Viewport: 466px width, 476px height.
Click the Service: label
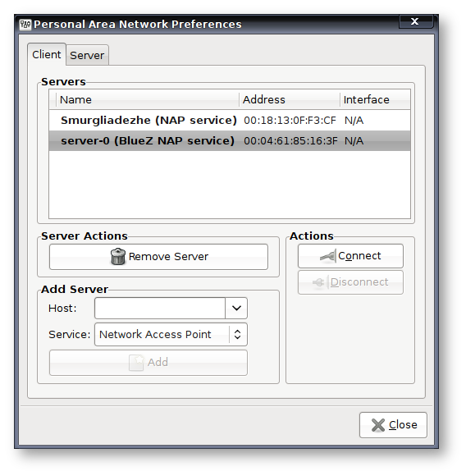click(70, 335)
